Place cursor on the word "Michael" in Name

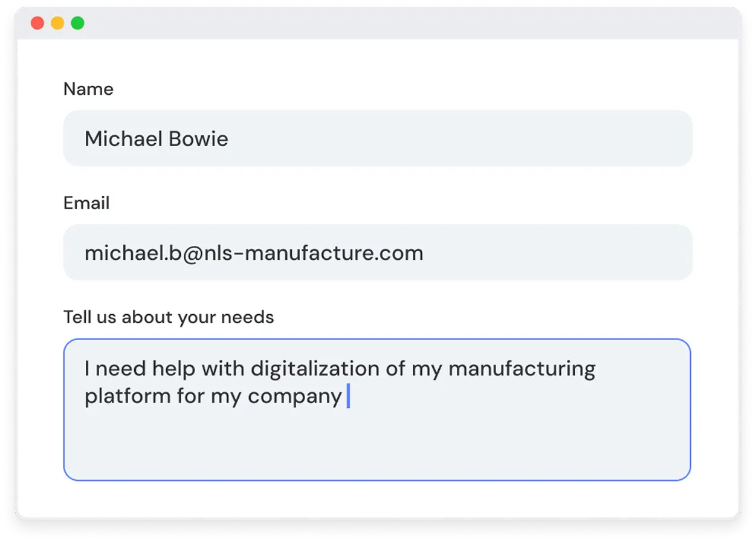pyautogui.click(x=123, y=139)
